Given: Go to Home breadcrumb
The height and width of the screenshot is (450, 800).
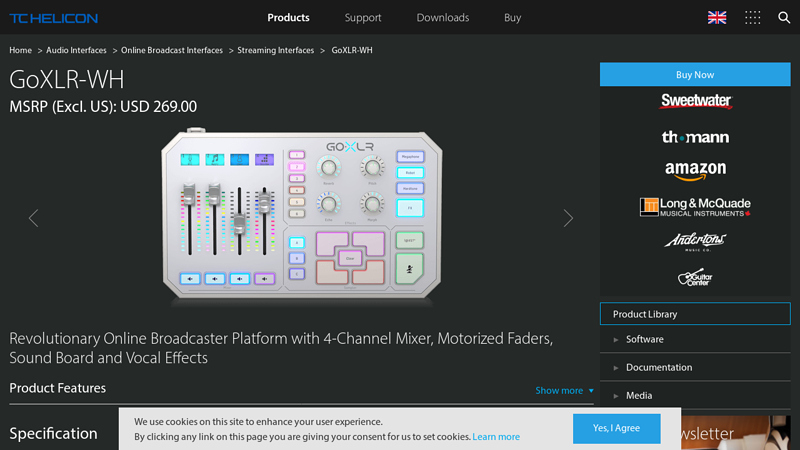Looking at the screenshot, I should tap(20, 50).
